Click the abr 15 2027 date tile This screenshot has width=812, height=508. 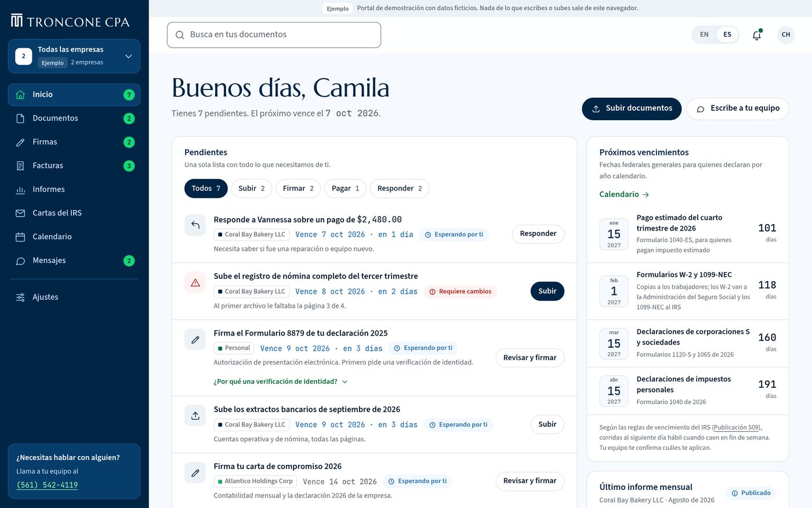(614, 391)
